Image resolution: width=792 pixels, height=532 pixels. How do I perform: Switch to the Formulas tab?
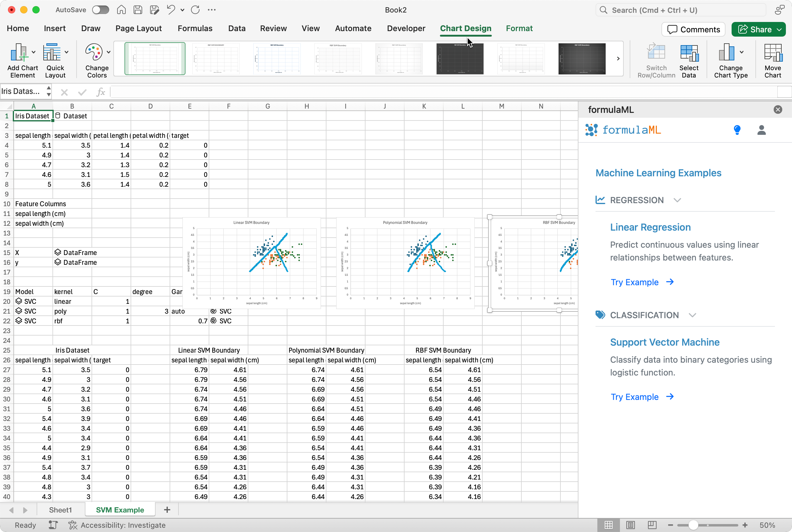pos(195,28)
